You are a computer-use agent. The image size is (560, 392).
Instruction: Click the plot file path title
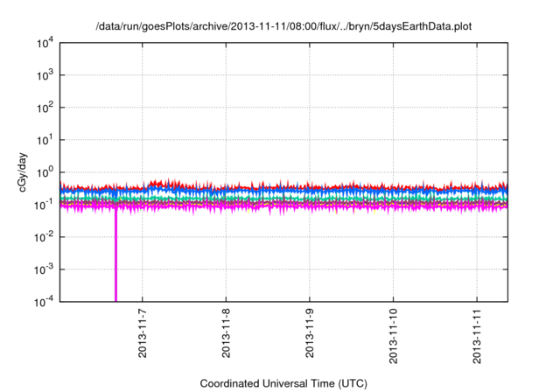click(283, 26)
